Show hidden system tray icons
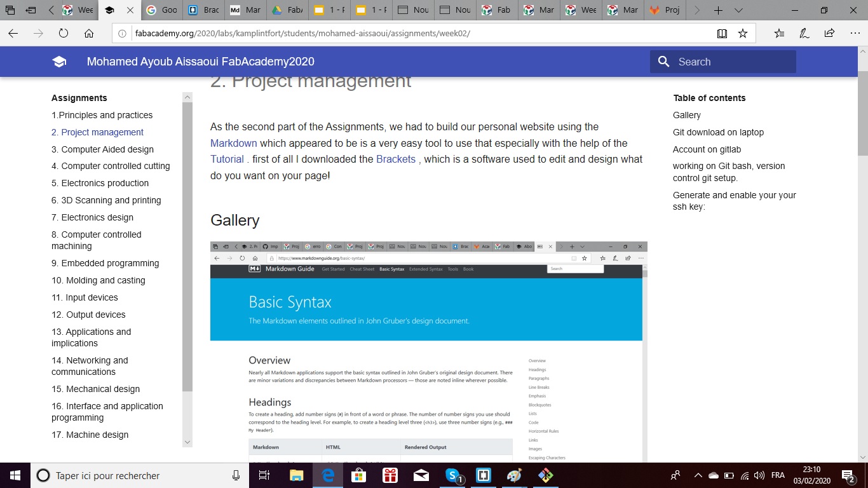Image resolution: width=868 pixels, height=488 pixels. click(x=698, y=475)
